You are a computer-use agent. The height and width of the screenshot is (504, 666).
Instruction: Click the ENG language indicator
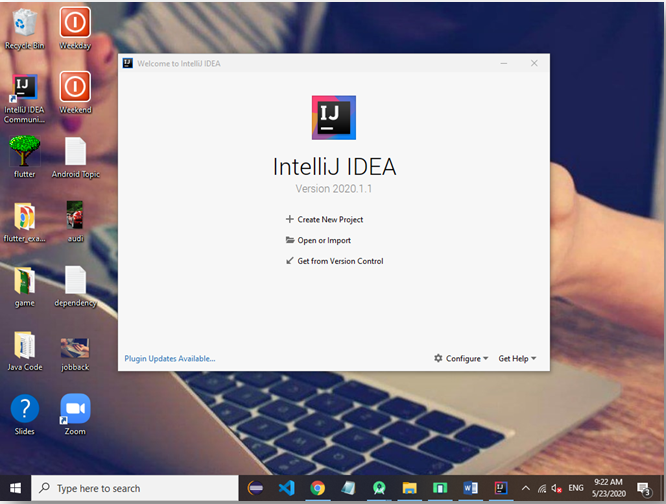point(576,488)
